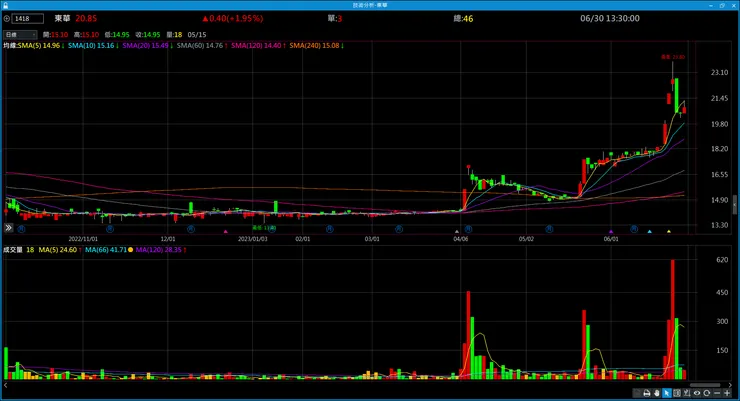Click the circular refresh icon
Viewport: 740px width, 401px height.
(706, 393)
